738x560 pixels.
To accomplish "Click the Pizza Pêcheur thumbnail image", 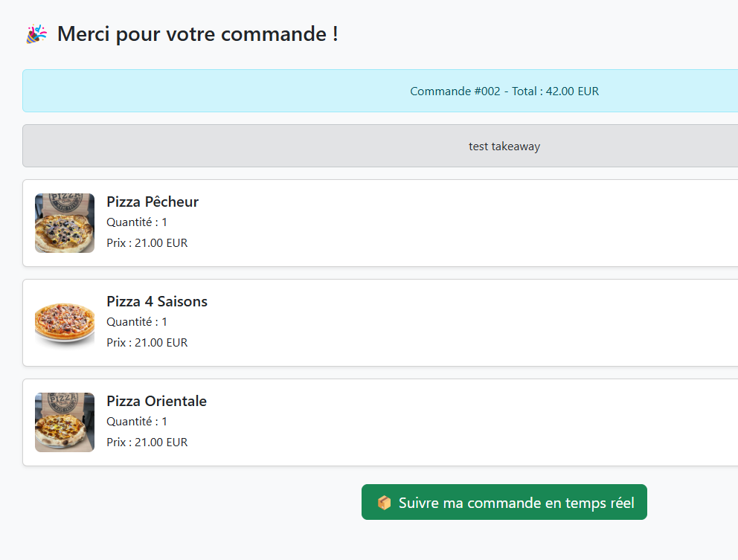I will pyautogui.click(x=65, y=223).
